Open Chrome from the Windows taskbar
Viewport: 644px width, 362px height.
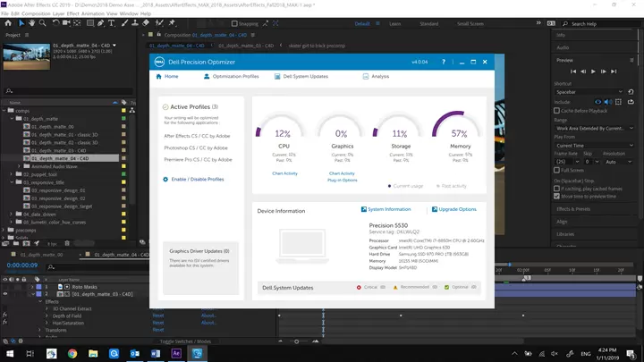coord(72,353)
